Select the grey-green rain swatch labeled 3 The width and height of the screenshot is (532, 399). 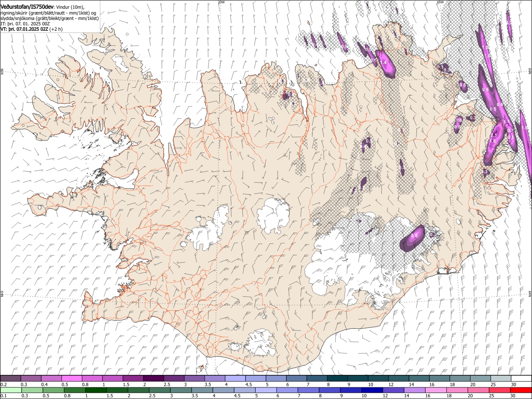pyautogui.click(x=181, y=390)
